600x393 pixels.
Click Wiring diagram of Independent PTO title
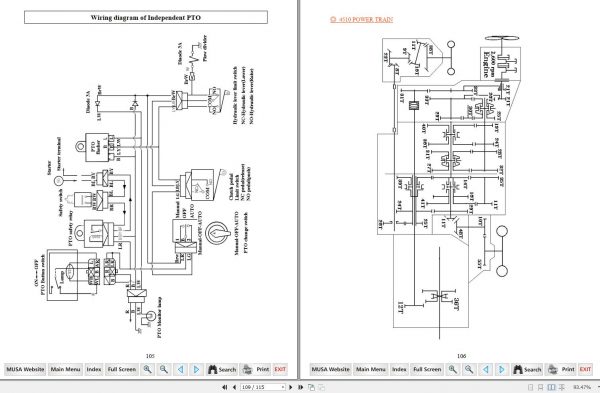146,17
